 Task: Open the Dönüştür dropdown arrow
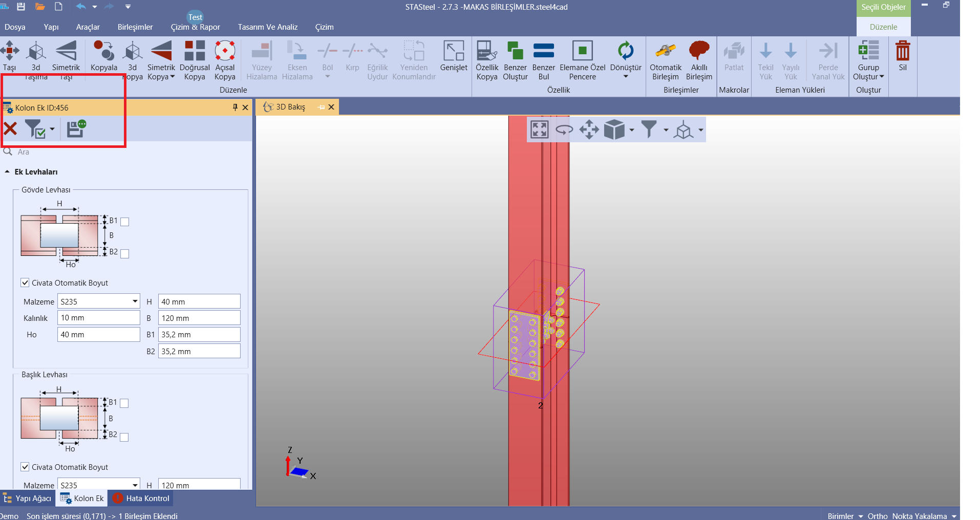pyautogui.click(x=626, y=77)
